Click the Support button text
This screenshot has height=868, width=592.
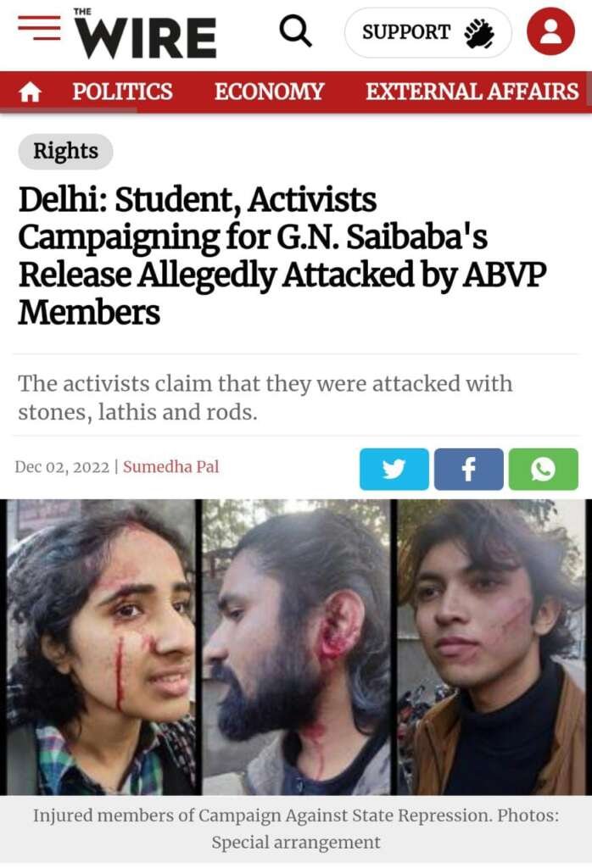pyautogui.click(x=406, y=32)
